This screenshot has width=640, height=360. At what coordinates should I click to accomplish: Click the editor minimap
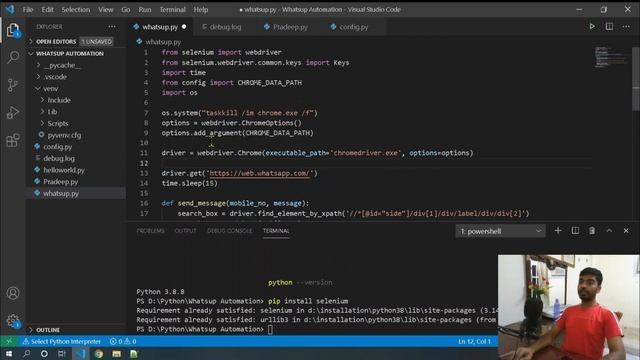[611, 57]
